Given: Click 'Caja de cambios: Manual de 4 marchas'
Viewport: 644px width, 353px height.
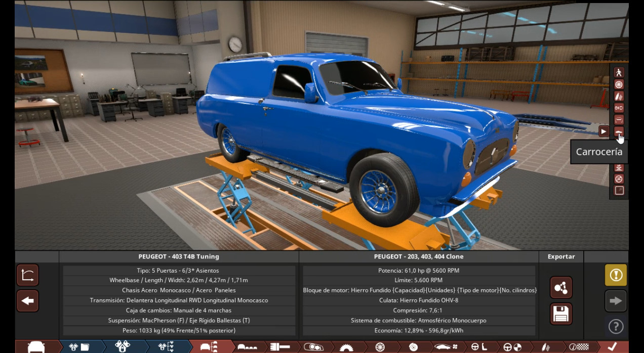Looking at the screenshot, I should pos(179,311).
